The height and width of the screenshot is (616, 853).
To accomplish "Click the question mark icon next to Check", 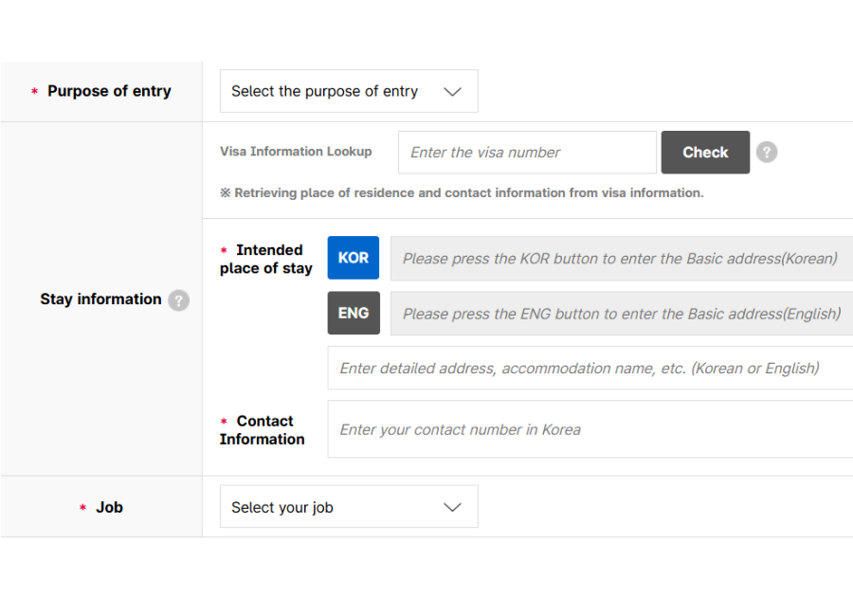I will click(x=767, y=153).
